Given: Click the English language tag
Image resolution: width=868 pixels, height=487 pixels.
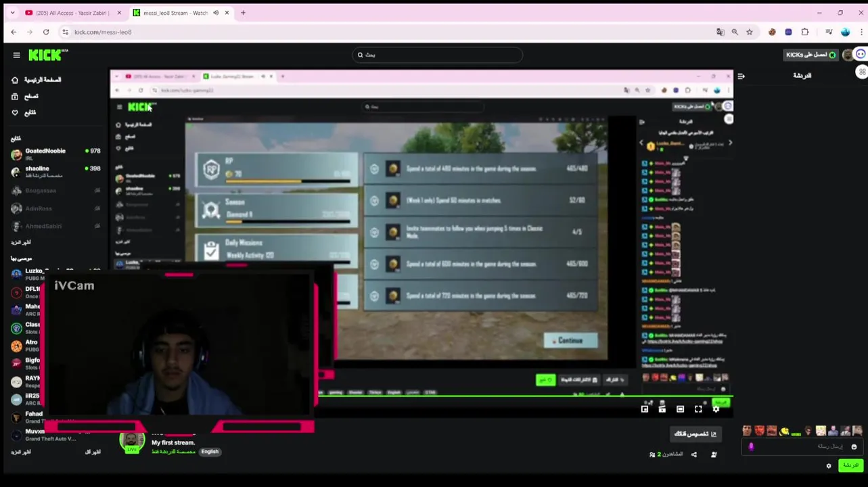Looking at the screenshot, I should click(x=210, y=452).
